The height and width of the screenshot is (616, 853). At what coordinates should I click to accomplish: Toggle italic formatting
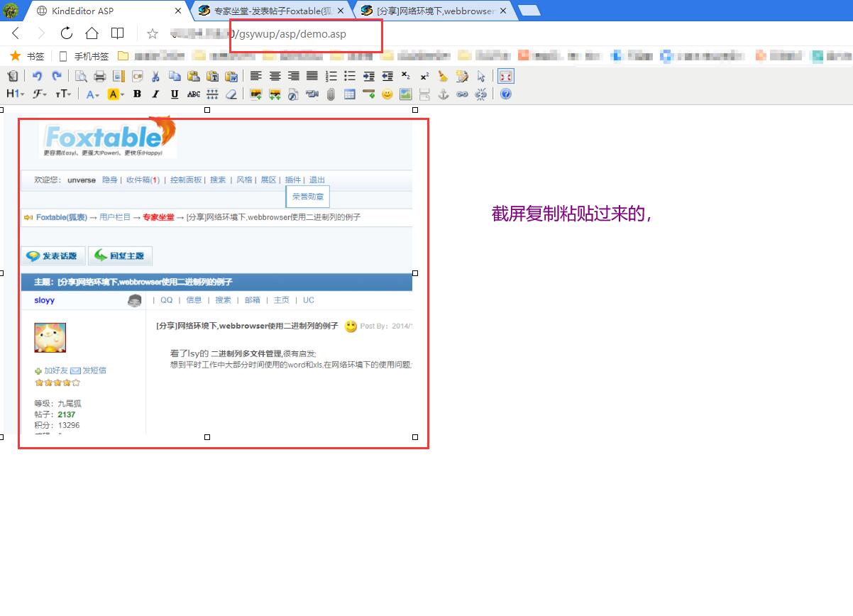155,94
